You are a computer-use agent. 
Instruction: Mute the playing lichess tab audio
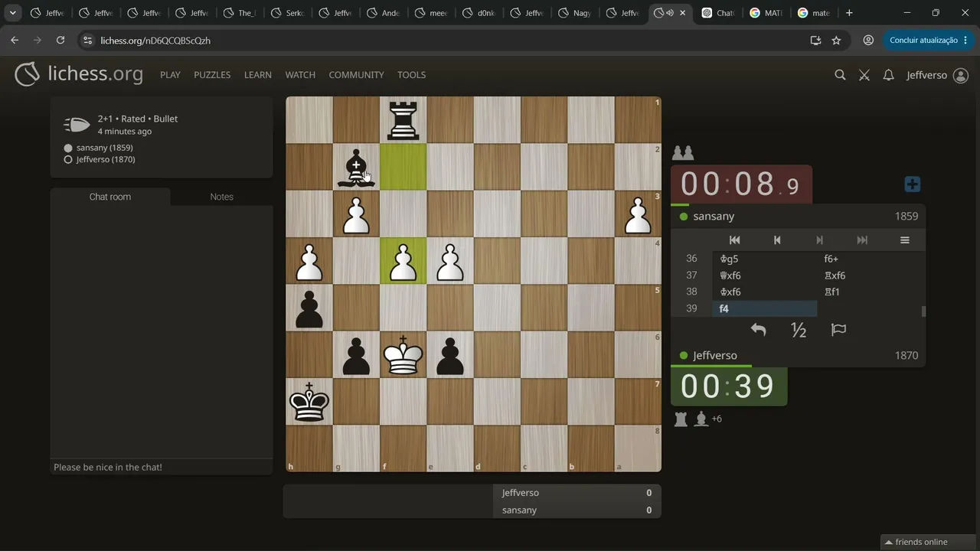[x=670, y=13]
